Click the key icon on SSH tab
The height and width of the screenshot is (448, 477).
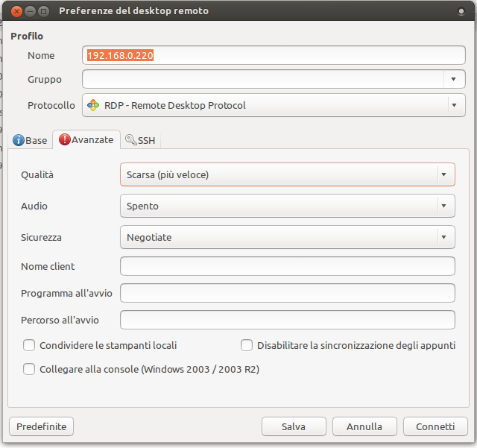(x=131, y=140)
